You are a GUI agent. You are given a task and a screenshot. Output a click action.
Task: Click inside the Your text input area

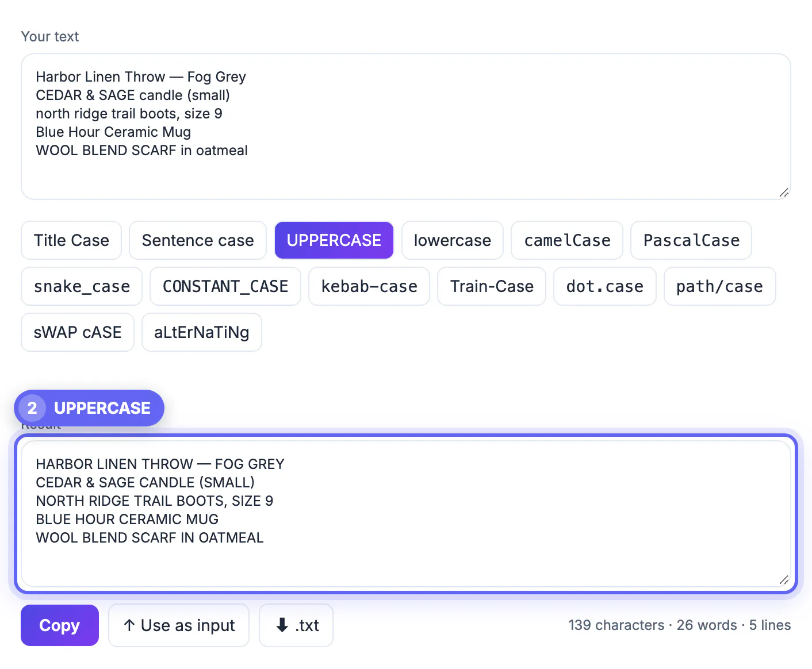406,126
